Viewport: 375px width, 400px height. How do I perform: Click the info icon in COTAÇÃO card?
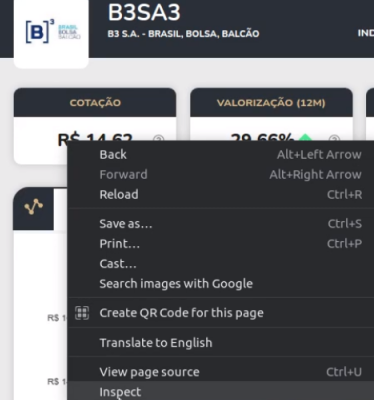pos(159,138)
